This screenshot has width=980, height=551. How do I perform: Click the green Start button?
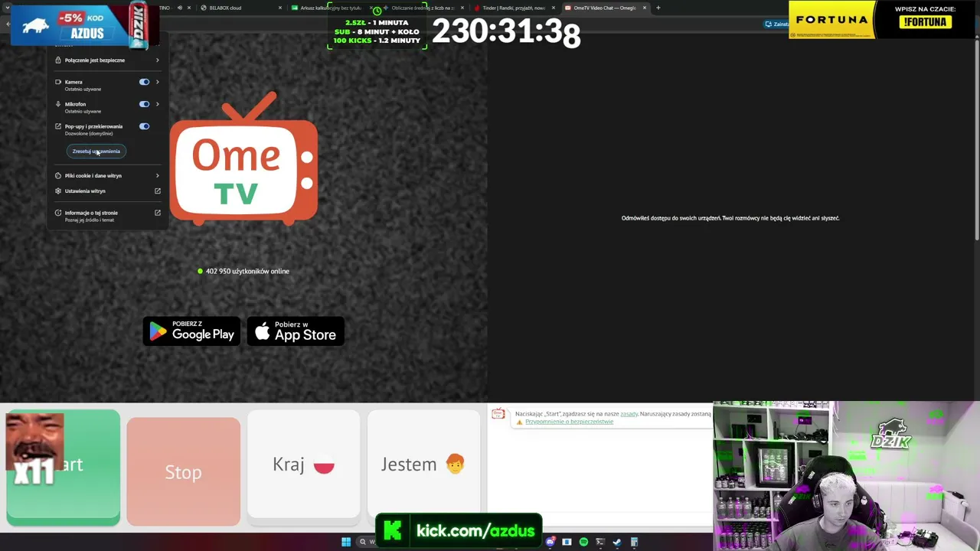pyautogui.click(x=63, y=468)
